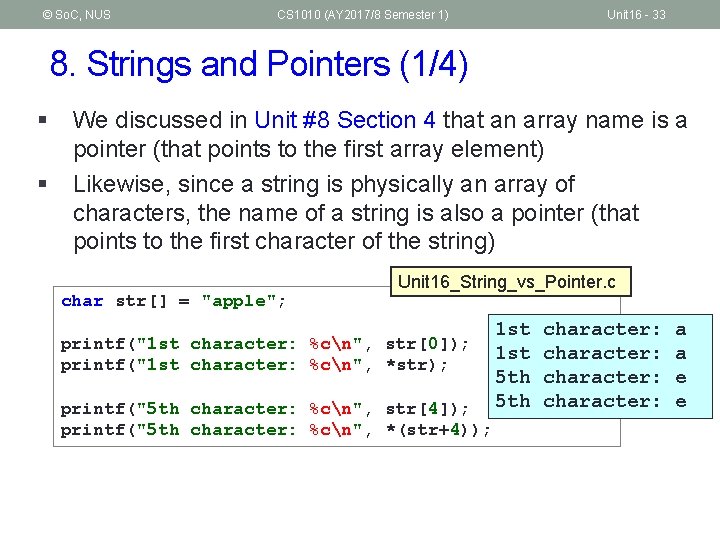This screenshot has height=540, width=720.
Task: Open the "Unit #8 Section 4" reference link
Action: (345, 120)
